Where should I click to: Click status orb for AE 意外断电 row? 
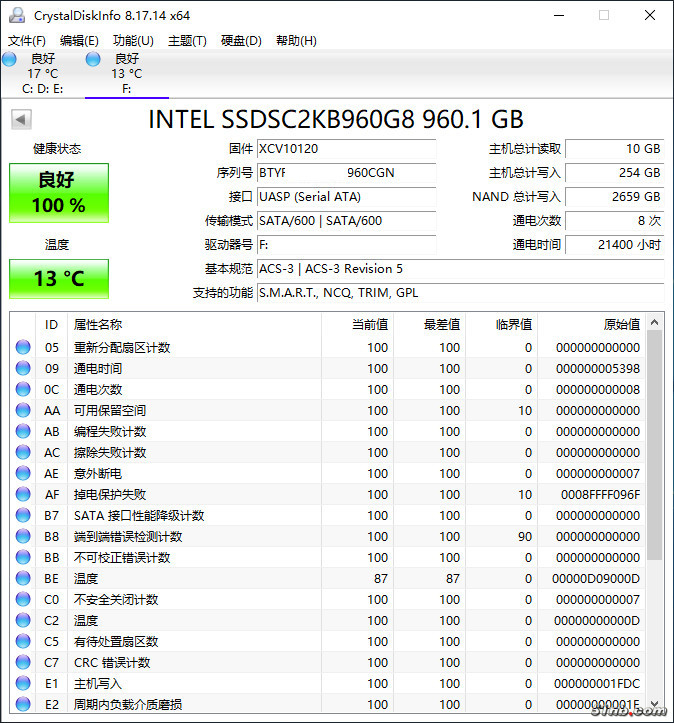pos(23,473)
